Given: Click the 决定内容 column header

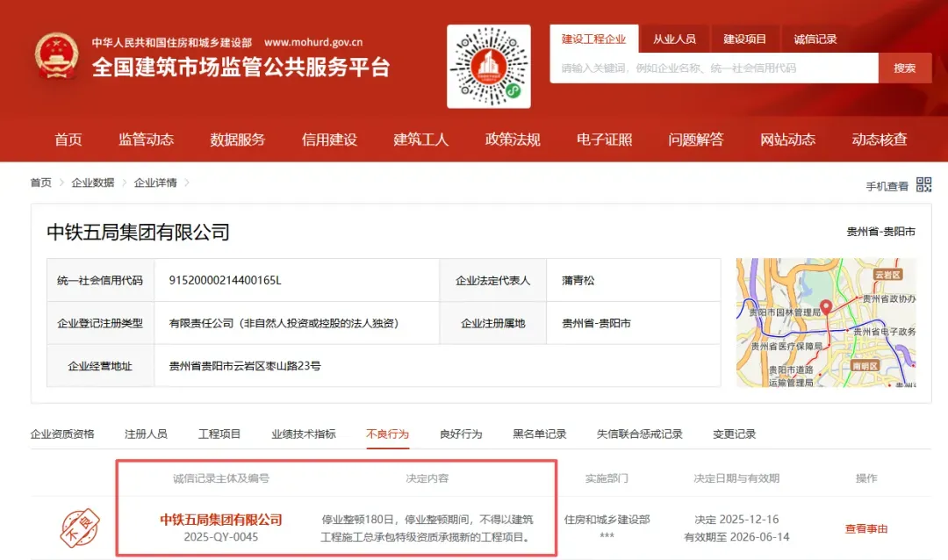Looking at the screenshot, I should [x=427, y=478].
